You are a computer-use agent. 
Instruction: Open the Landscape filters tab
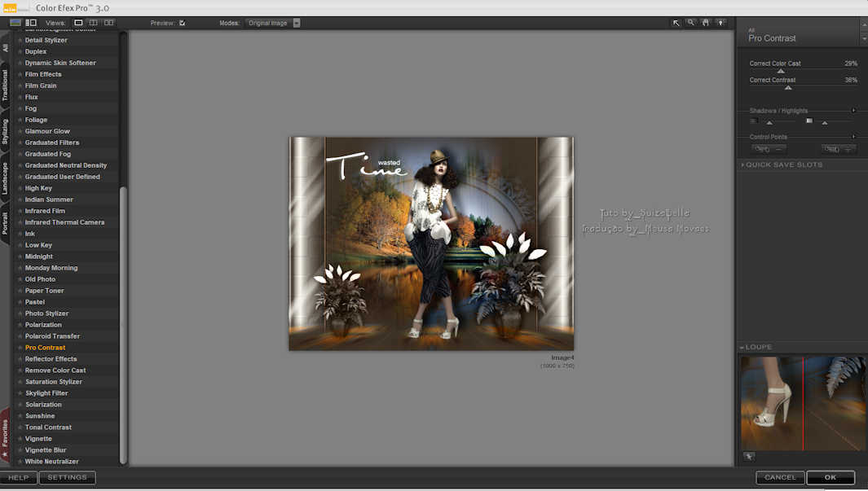[x=5, y=178]
